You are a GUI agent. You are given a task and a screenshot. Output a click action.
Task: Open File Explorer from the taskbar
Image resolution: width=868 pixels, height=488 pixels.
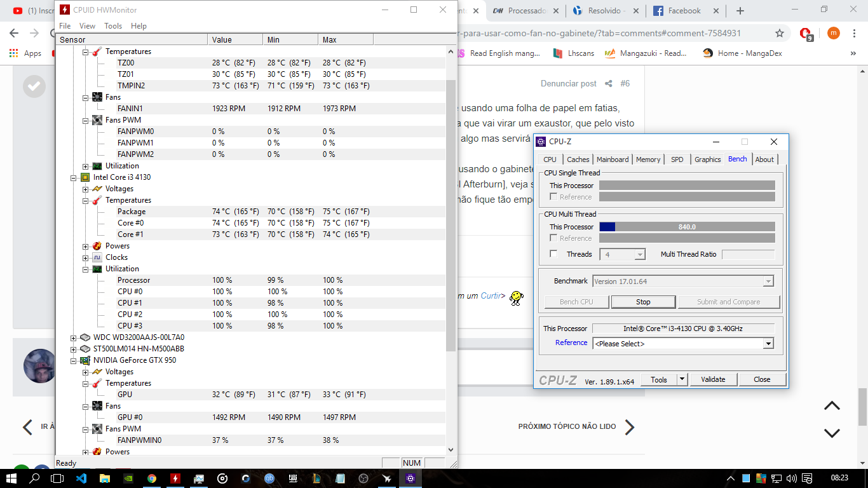click(104, 478)
